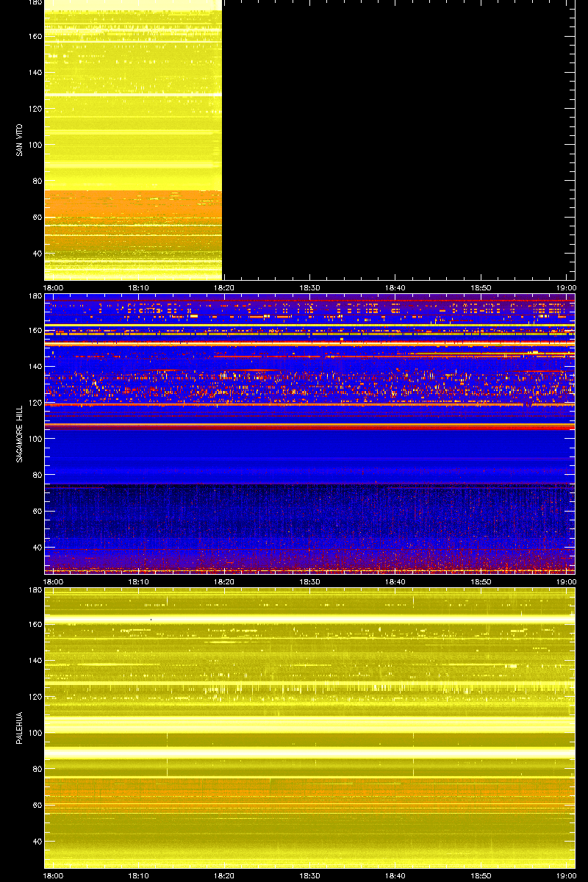This screenshot has height=882, width=588.
Task: Click the 100 frequency tick of San Vito
Action: pos(35,145)
